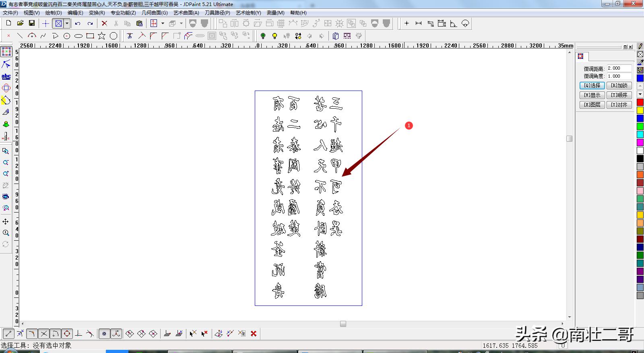Click the yellow light bulb icon
This screenshot has width=644, height=353.
275,36
